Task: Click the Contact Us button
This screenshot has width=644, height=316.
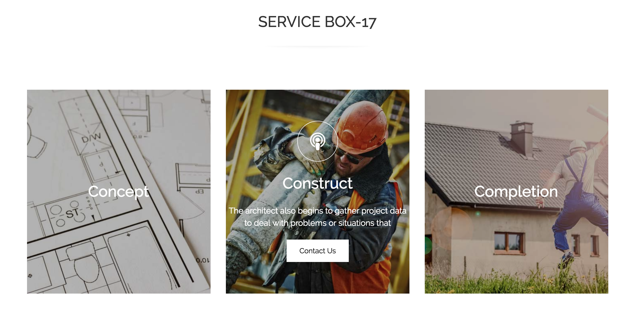Action: pos(317,251)
